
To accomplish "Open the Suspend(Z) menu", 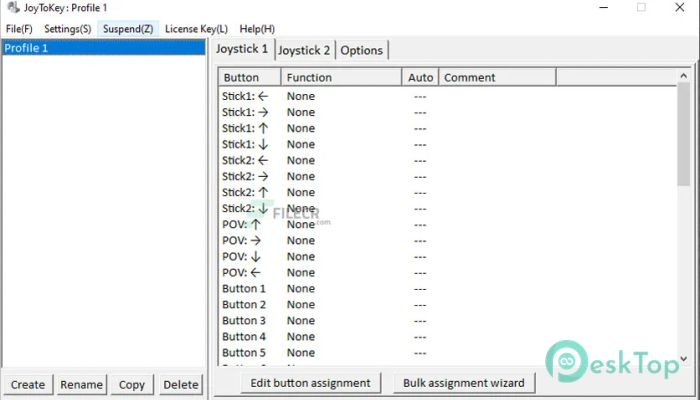I will [128, 29].
